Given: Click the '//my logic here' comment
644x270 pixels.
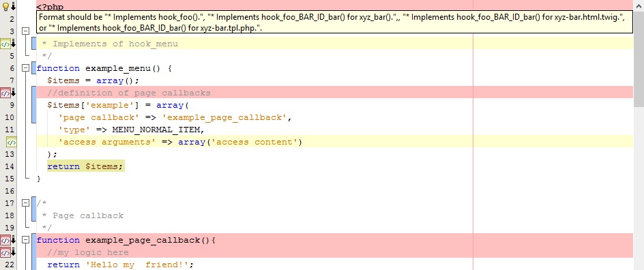Looking at the screenshot, I should (88, 253).
